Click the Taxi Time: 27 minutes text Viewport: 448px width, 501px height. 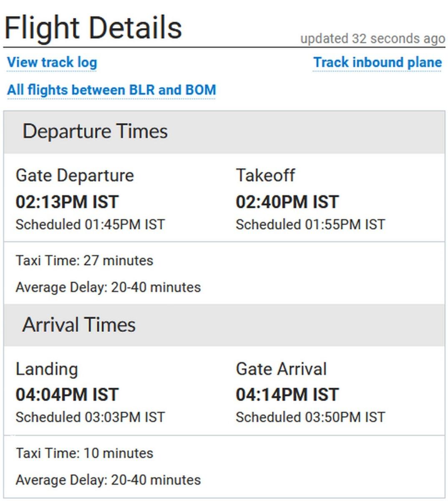coord(84,261)
